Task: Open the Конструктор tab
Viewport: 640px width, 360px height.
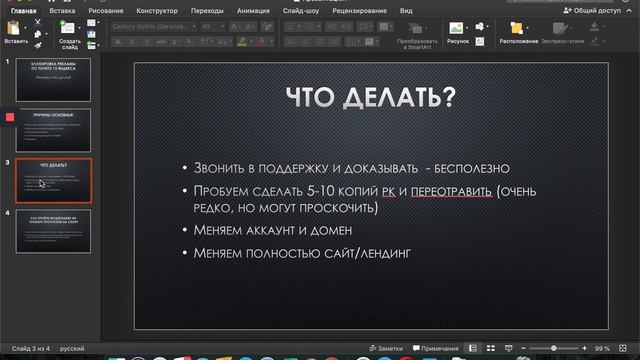Action: pos(157,11)
